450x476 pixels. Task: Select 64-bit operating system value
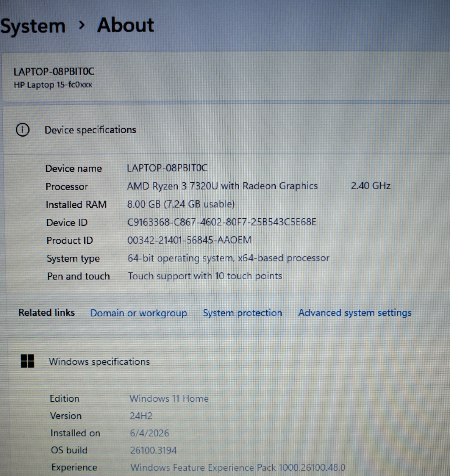[x=229, y=258]
